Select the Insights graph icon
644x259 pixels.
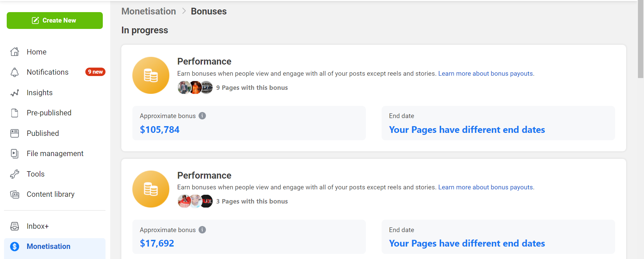(x=15, y=93)
